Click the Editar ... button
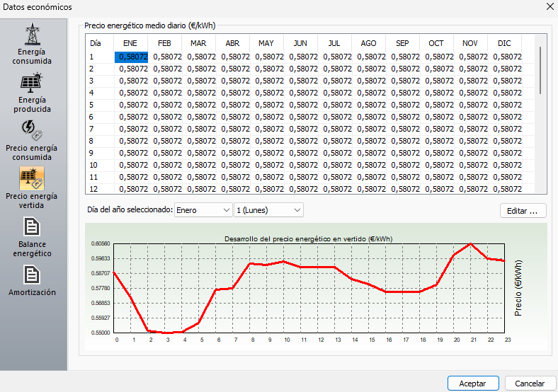Screen dimensions: 558x392 click(523, 211)
